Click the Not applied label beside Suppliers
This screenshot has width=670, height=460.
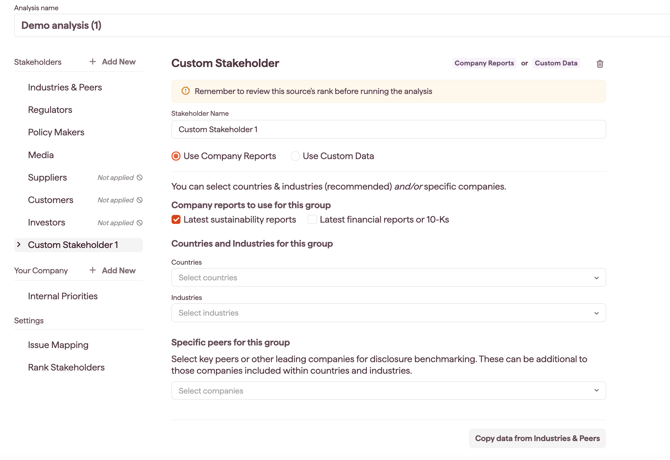point(115,178)
